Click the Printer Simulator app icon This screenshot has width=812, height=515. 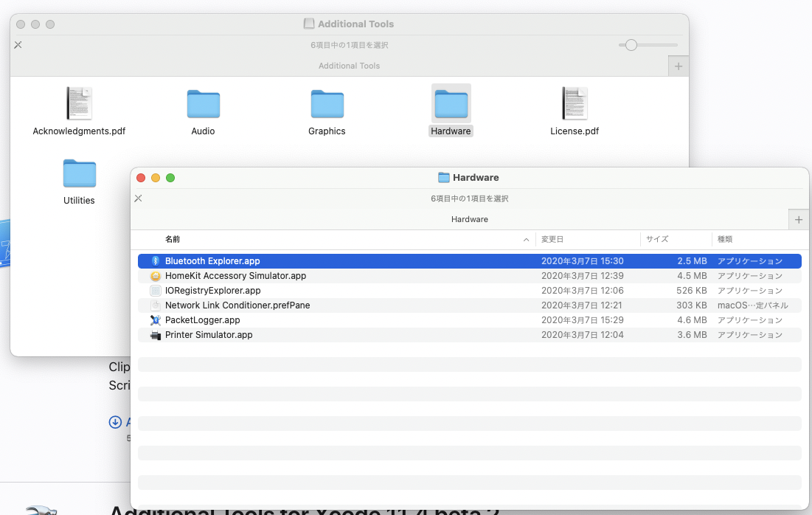pyautogui.click(x=156, y=335)
